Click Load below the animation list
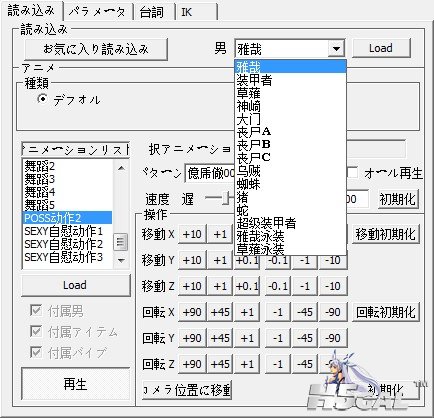 tap(75, 285)
